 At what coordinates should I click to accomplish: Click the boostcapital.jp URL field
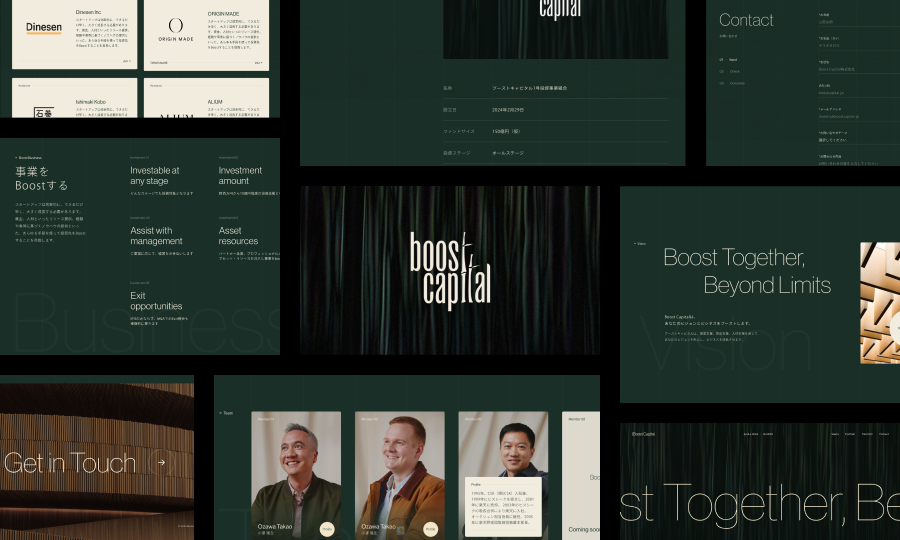coord(859,92)
